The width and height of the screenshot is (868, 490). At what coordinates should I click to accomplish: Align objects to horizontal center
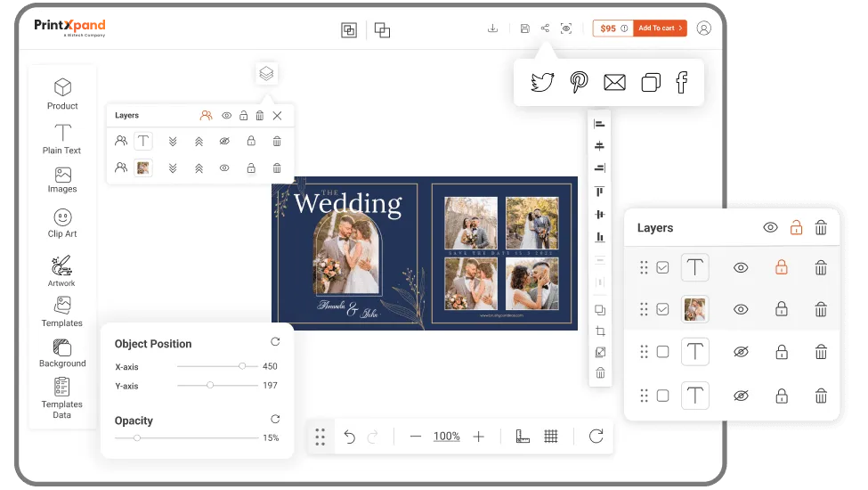(599, 146)
